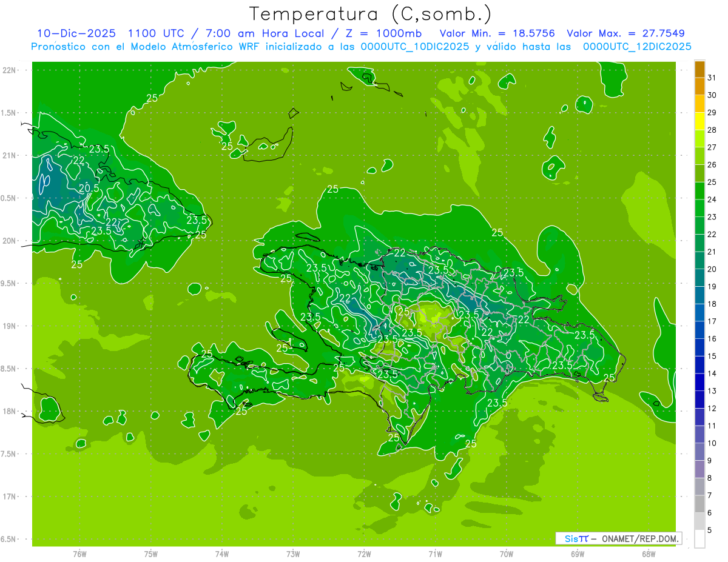Click the "20N" latitude axis label
This screenshot has width=728, height=562.
10,241
